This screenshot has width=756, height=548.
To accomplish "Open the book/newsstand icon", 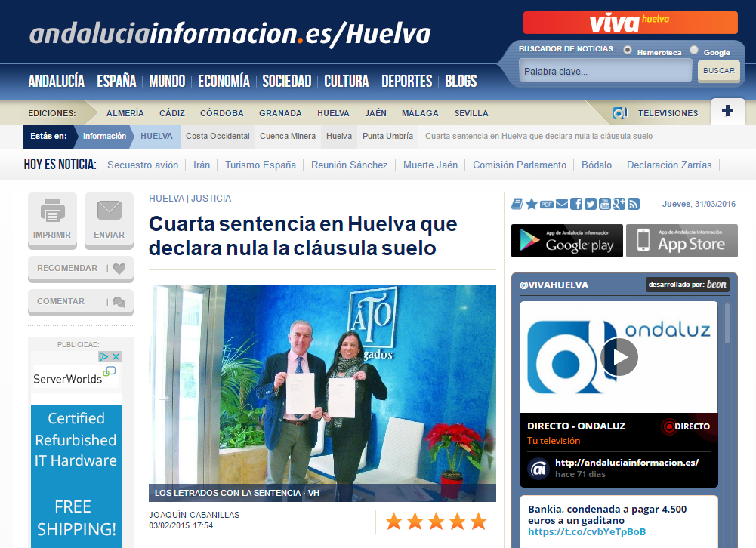I will (x=517, y=204).
